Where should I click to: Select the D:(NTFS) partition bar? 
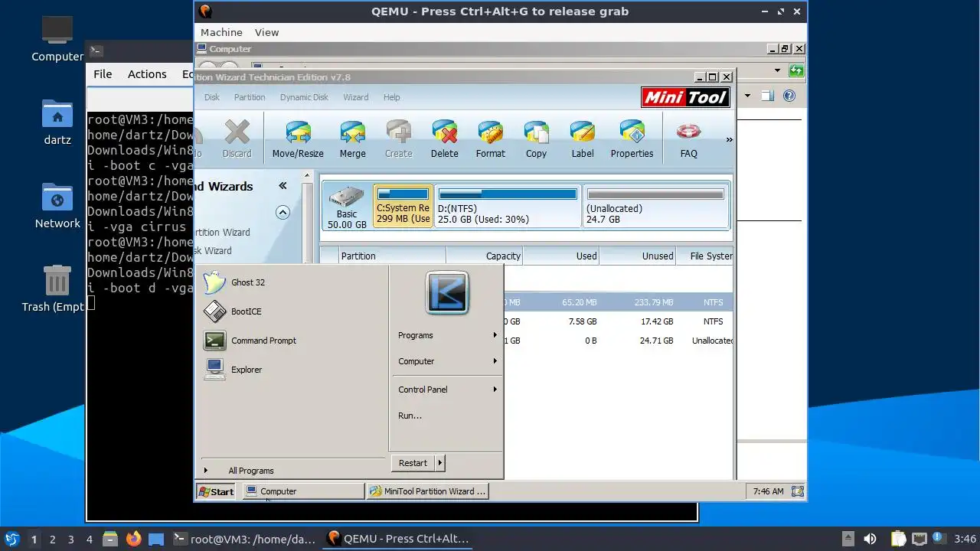tap(507, 207)
